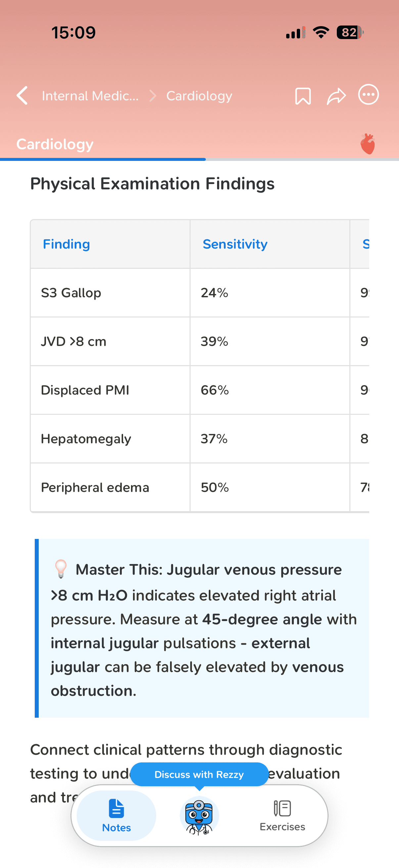Click the breadcrumb chevron separator
399x868 pixels.
tap(153, 96)
